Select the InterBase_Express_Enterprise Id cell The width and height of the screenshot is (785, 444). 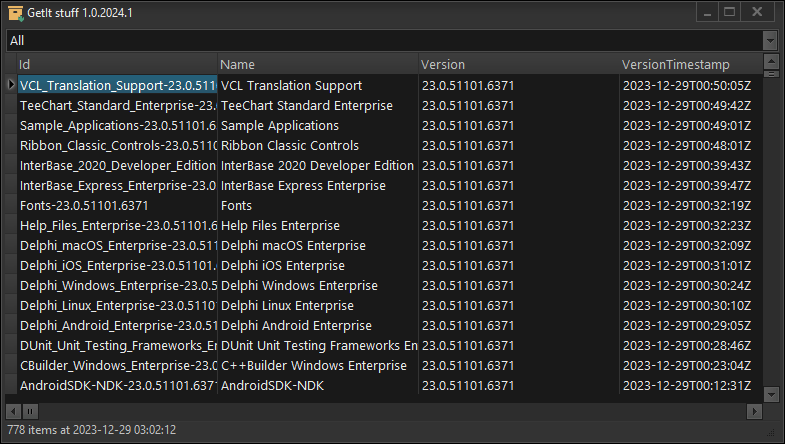click(x=118, y=185)
